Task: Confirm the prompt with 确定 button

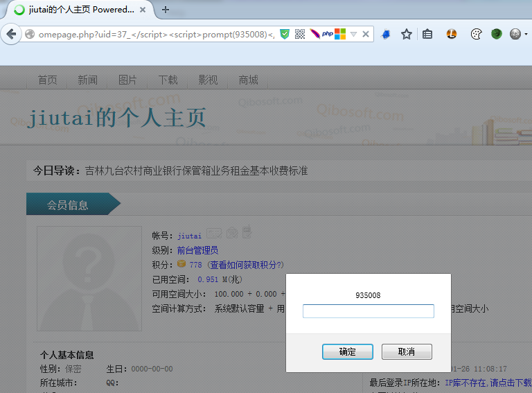Action: pyautogui.click(x=348, y=351)
